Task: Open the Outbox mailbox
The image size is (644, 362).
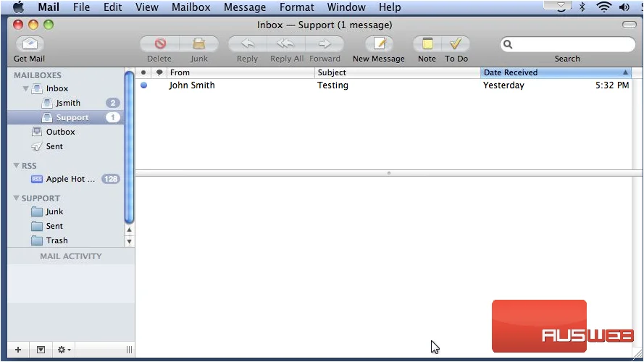Action: [66, 132]
